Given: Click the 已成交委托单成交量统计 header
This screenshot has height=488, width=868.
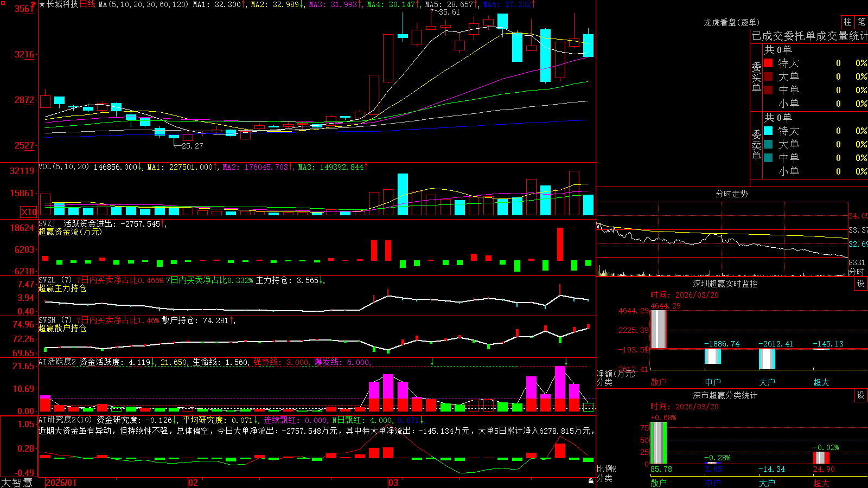Looking at the screenshot, I should point(809,36).
